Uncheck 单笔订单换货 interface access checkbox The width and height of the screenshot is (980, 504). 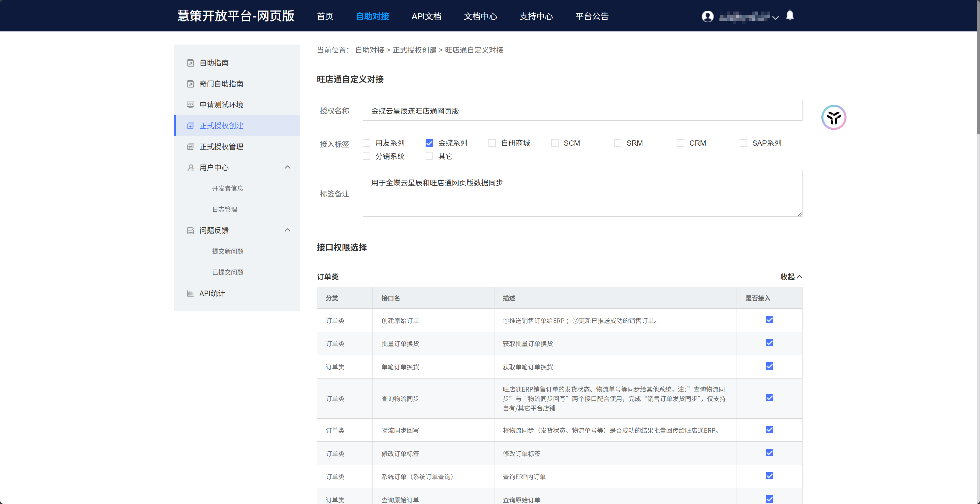pos(769,366)
